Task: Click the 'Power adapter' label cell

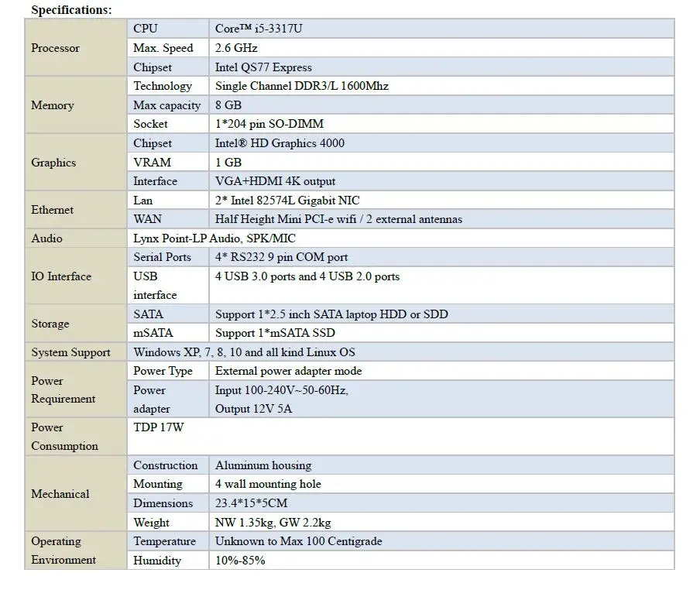Action: [168, 399]
